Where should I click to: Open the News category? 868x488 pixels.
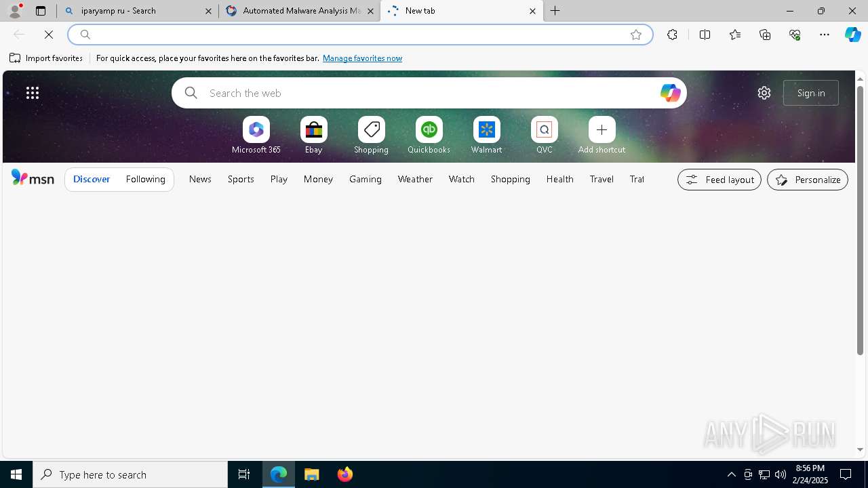coord(200,179)
